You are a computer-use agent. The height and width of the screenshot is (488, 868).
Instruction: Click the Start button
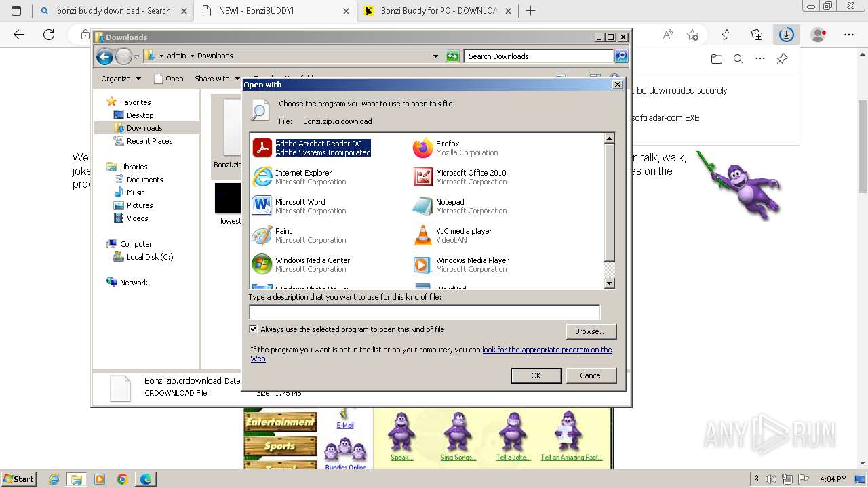18,479
